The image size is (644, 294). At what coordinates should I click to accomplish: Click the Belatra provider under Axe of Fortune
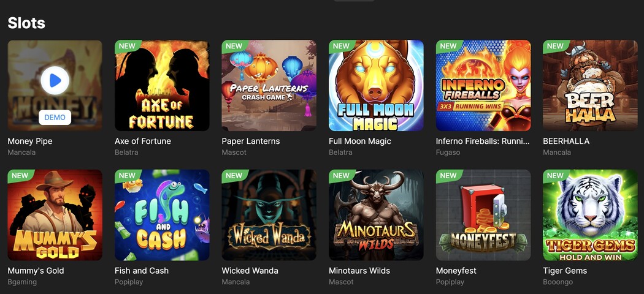[x=126, y=153]
